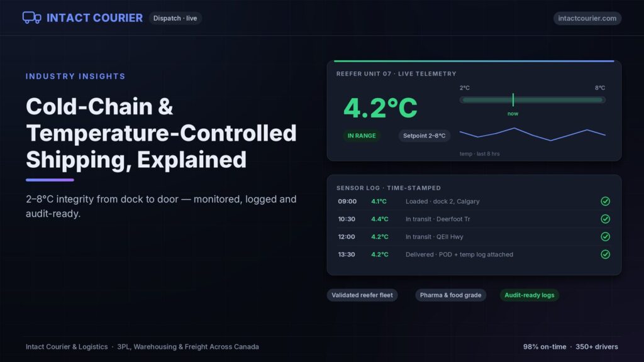Click 'Loaded · dock 2, Calgary' entry
644x362 pixels.
coord(442,201)
